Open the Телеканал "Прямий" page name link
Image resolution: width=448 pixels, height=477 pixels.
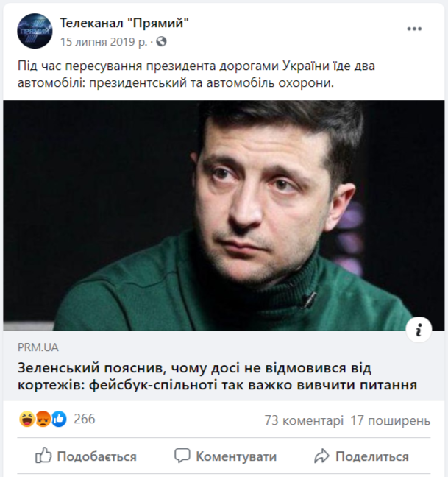[124, 23]
